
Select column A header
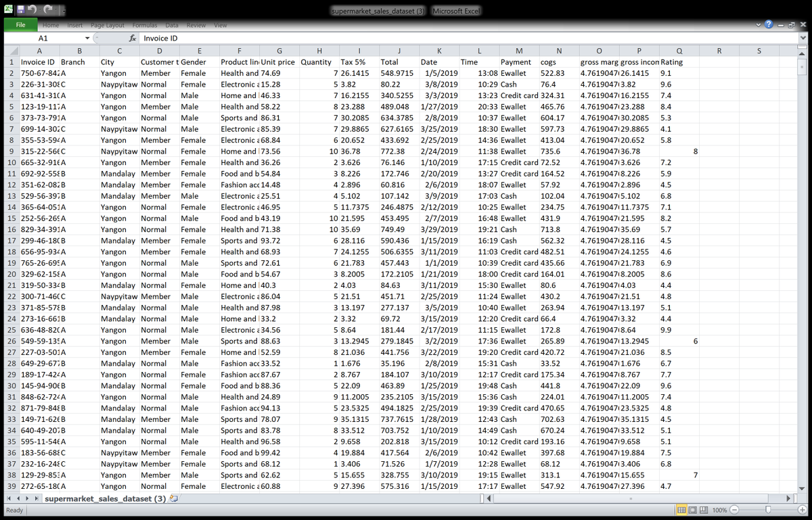tap(39, 50)
